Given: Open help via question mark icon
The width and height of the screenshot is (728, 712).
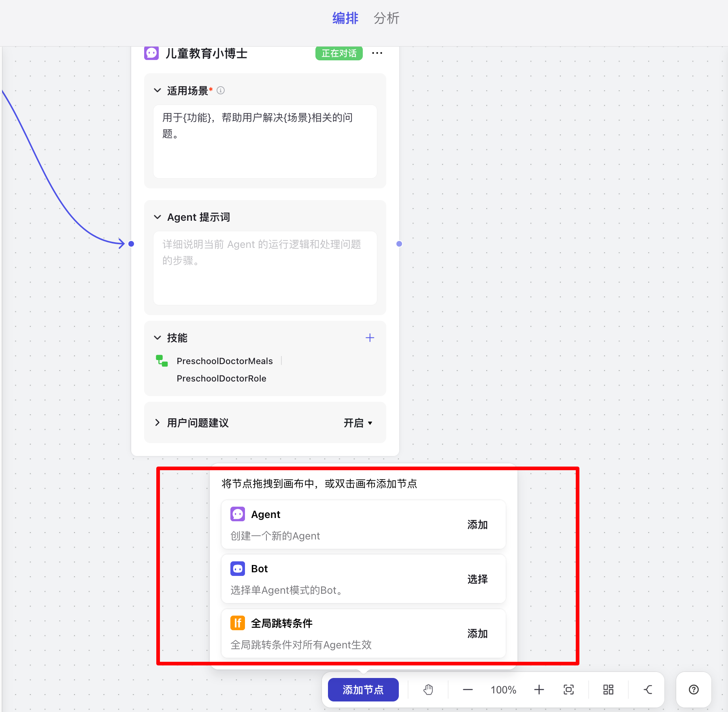Looking at the screenshot, I should [x=694, y=690].
